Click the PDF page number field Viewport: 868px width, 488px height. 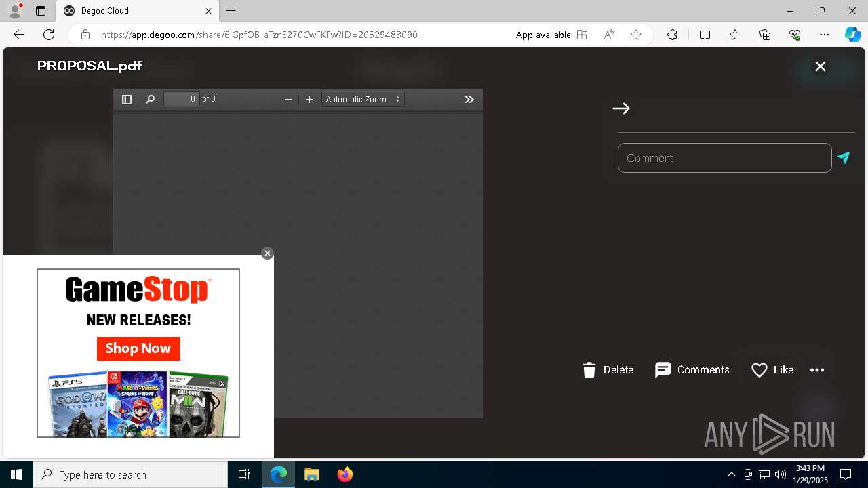tap(182, 99)
